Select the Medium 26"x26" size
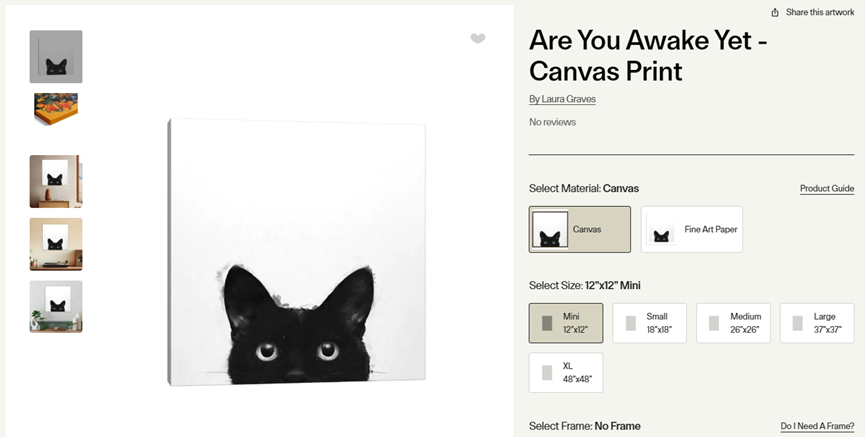This screenshot has width=865, height=437. [x=733, y=323]
